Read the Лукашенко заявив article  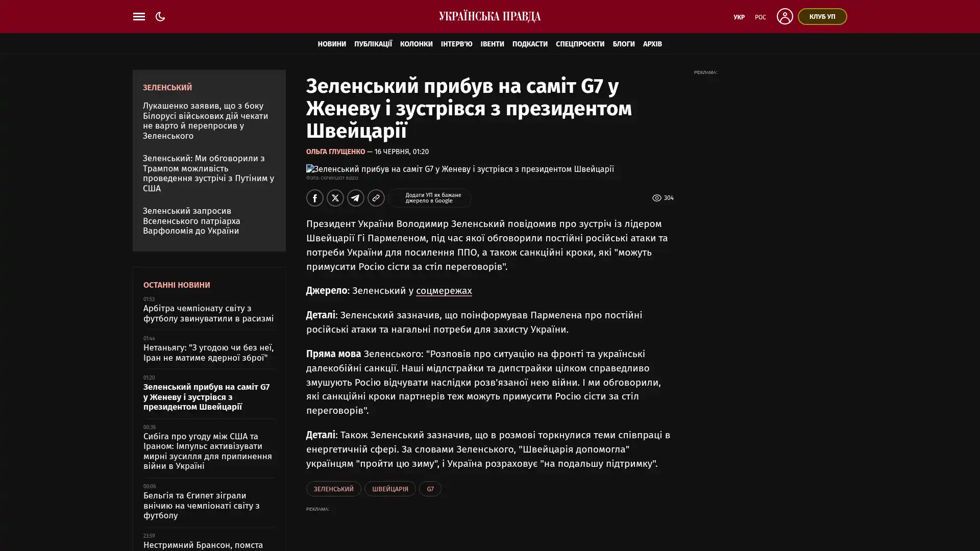point(205,121)
